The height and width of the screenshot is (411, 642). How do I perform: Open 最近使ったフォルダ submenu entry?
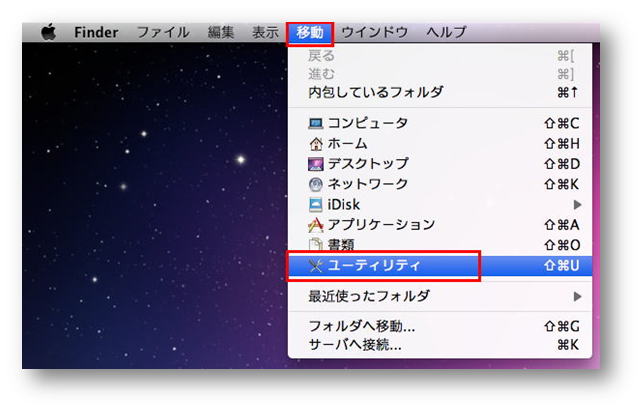tap(440, 296)
